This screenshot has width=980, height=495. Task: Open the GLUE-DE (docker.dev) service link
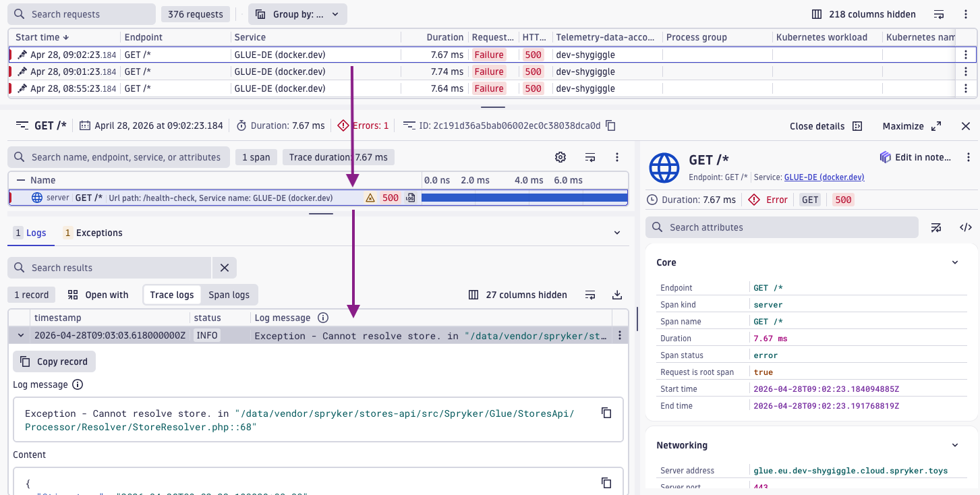pos(824,177)
